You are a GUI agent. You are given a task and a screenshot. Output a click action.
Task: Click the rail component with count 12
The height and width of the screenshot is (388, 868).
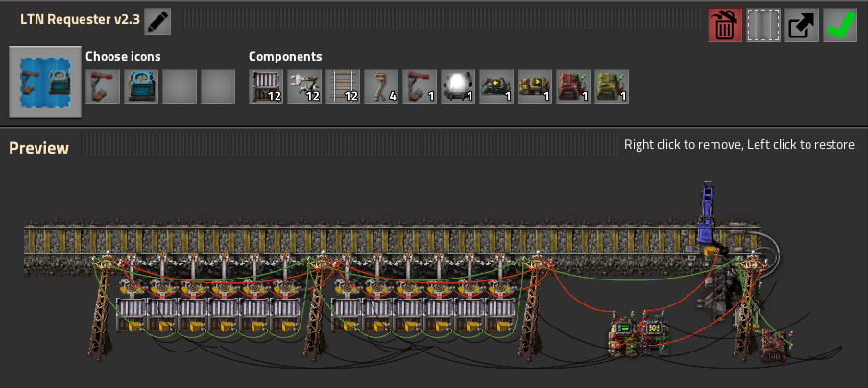343,85
